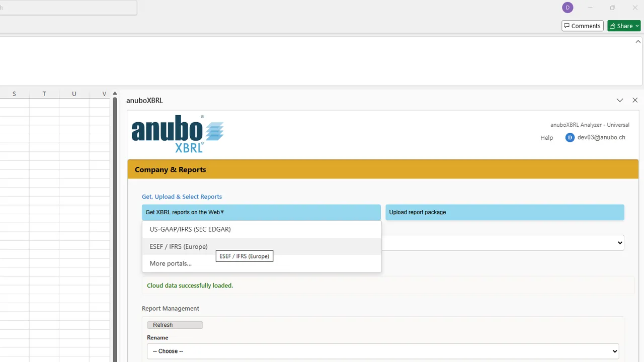Select ESEF / IFRS (Europe) option
644x362 pixels.
pos(262,246)
